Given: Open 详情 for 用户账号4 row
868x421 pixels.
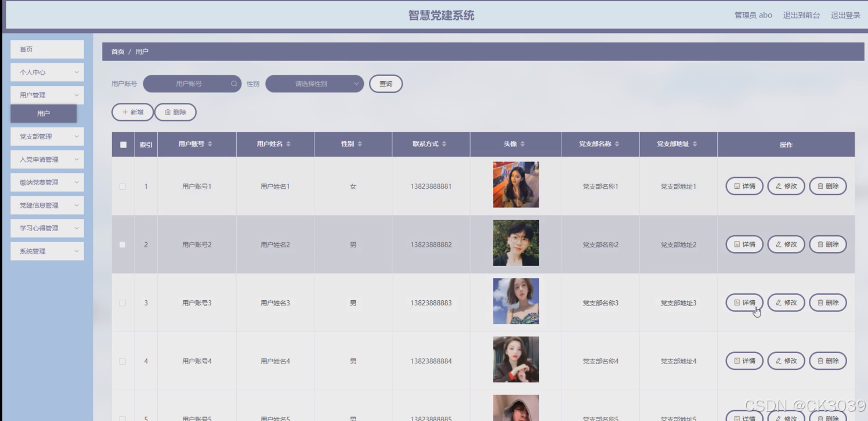Looking at the screenshot, I should (744, 361).
